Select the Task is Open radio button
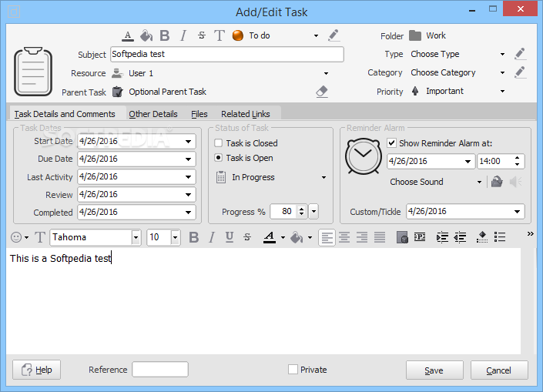Image resolution: width=543 pixels, height=392 pixels. [x=219, y=158]
